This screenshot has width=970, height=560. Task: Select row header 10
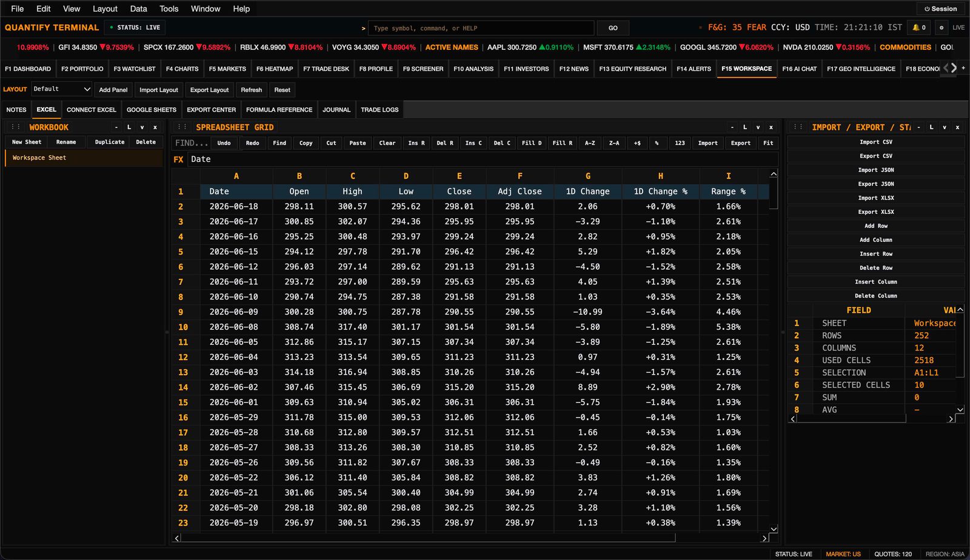click(183, 327)
